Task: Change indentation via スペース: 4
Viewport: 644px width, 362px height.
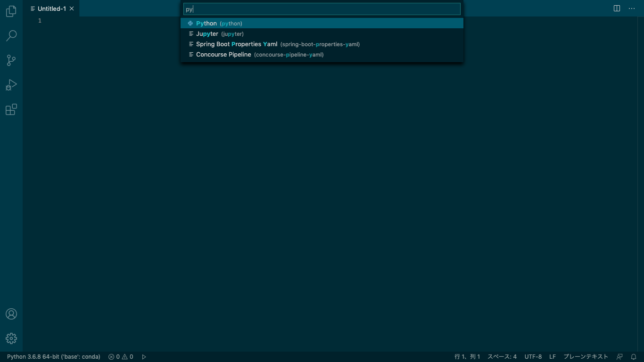Action: pyautogui.click(x=502, y=357)
